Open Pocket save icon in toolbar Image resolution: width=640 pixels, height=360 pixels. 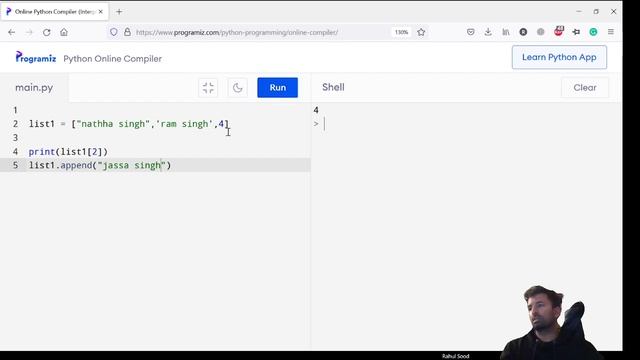coord(471,32)
